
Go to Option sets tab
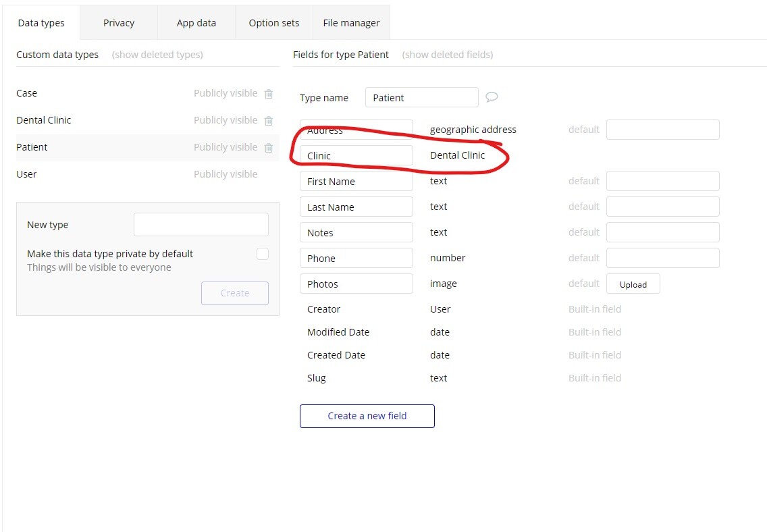coord(274,23)
